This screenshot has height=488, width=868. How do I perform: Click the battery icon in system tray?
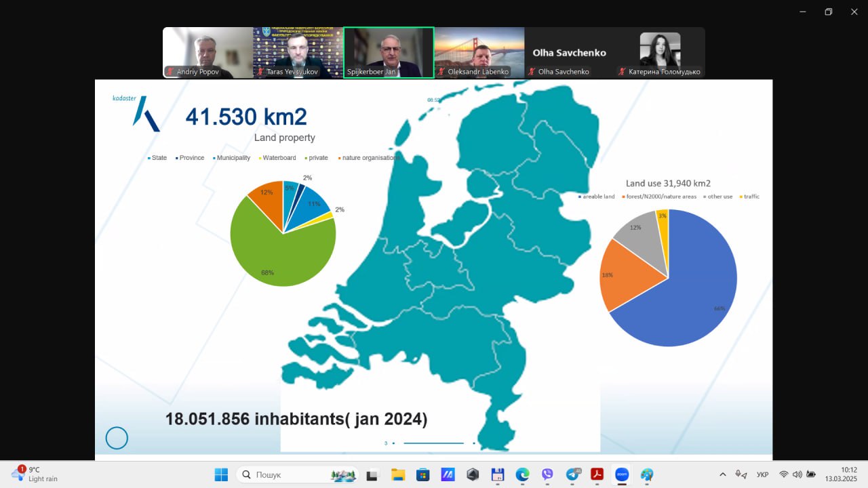(810, 474)
